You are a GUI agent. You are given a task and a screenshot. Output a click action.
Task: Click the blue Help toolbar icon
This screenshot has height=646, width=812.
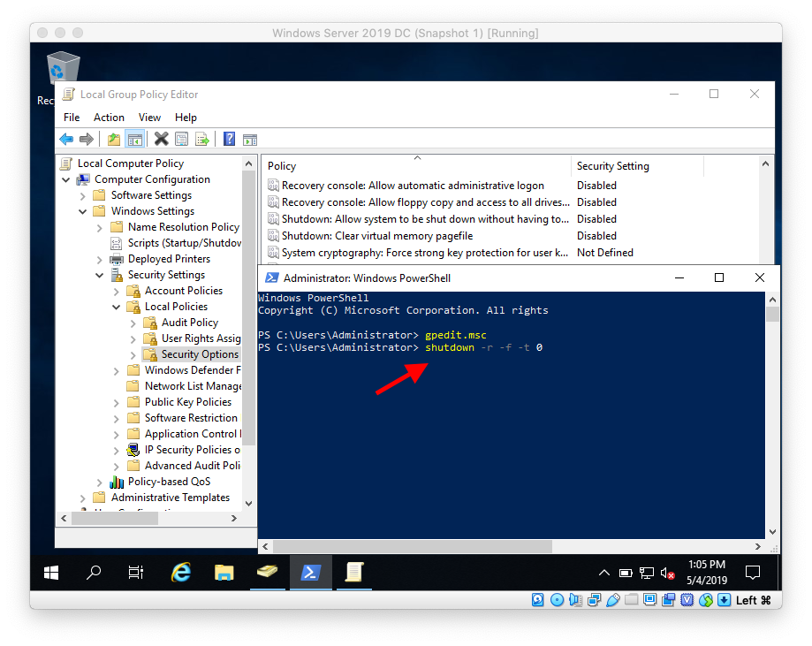229,139
